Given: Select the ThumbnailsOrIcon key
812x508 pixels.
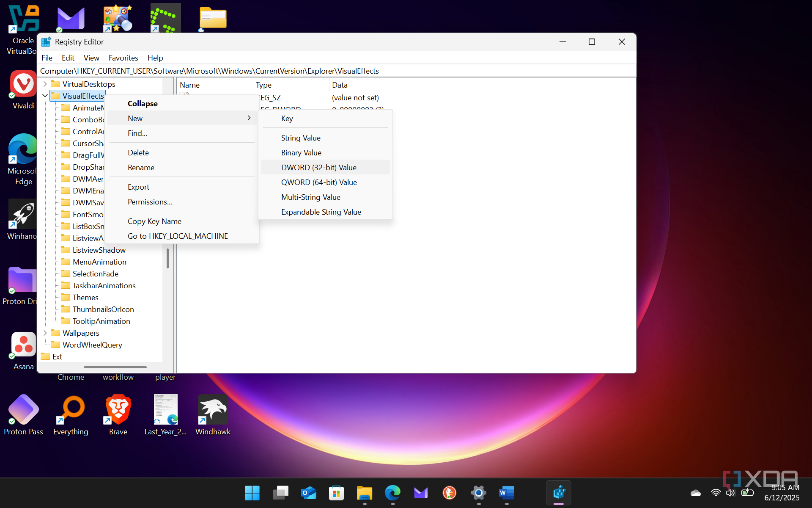Looking at the screenshot, I should click(103, 309).
